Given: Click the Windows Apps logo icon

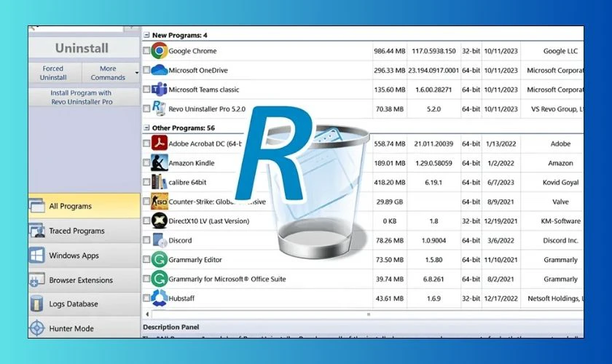Looking at the screenshot, I should coord(37,256).
